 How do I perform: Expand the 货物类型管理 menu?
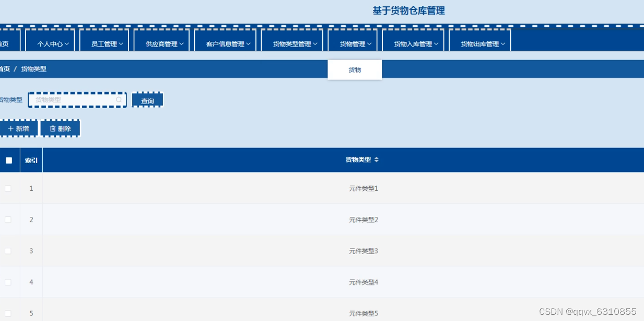(292, 41)
